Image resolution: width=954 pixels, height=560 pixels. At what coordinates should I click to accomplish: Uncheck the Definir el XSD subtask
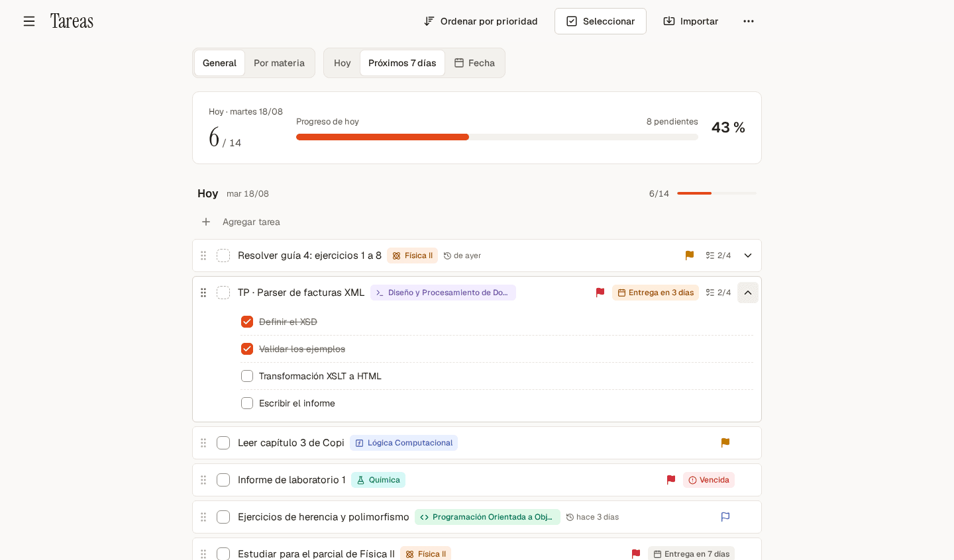[x=247, y=322]
